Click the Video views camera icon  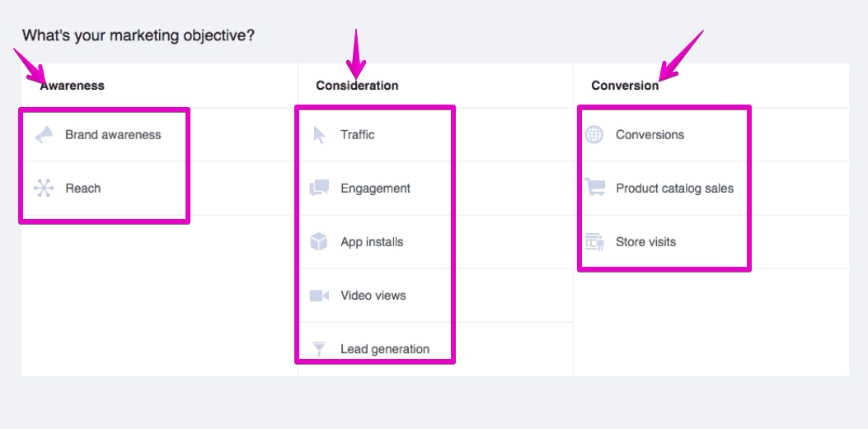click(x=319, y=296)
